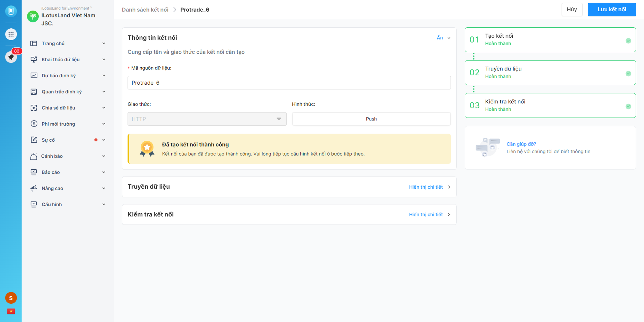The width and height of the screenshot is (644, 322).
Task: Click the Truyền dữ liệu section title
Action: pyautogui.click(x=149, y=186)
